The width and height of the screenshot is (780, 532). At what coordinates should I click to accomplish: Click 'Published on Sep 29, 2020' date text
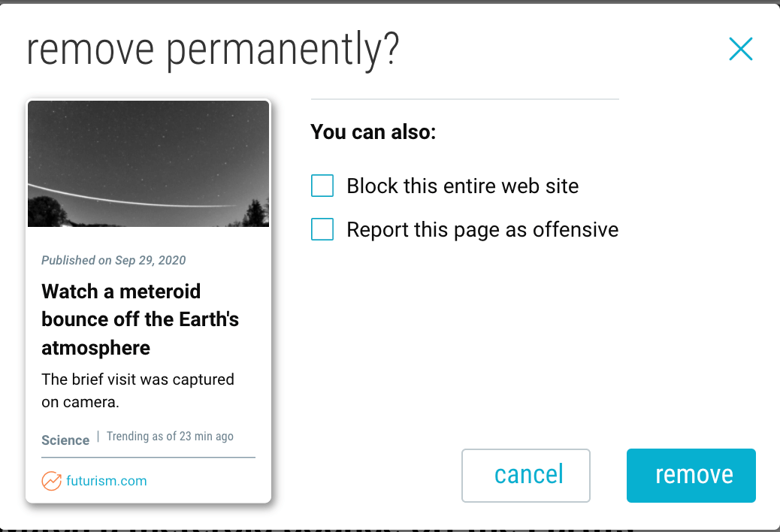click(x=113, y=260)
